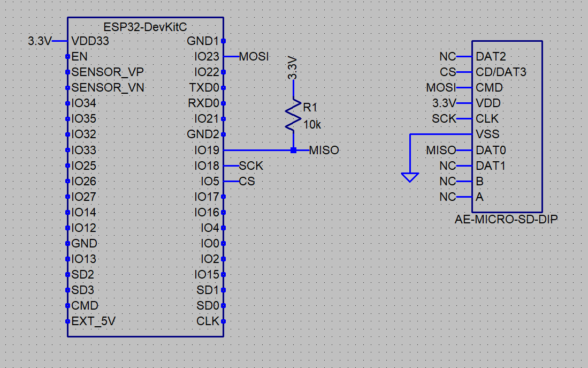Click the AE-MICRO-SD-DIP component name
Screen dimensions: 588x368
pyautogui.click(x=506, y=219)
